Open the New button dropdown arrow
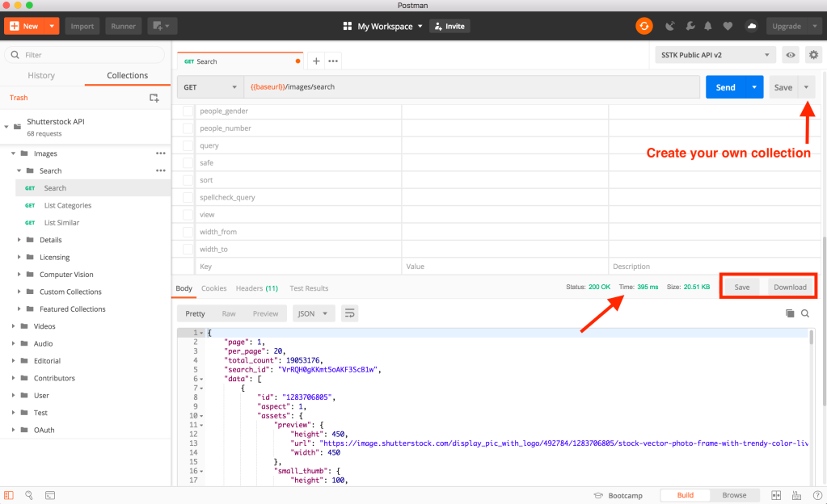This screenshot has width=827, height=504. pos(52,26)
